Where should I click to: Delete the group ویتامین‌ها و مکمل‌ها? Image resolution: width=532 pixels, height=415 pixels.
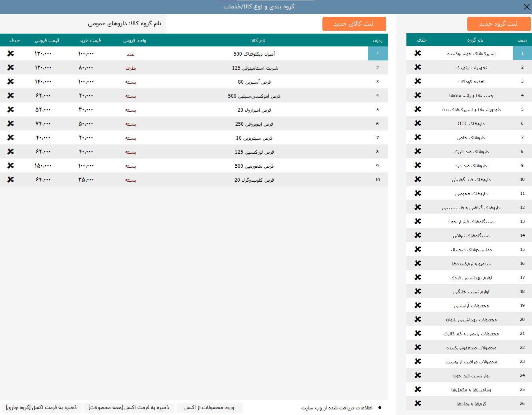click(x=418, y=389)
